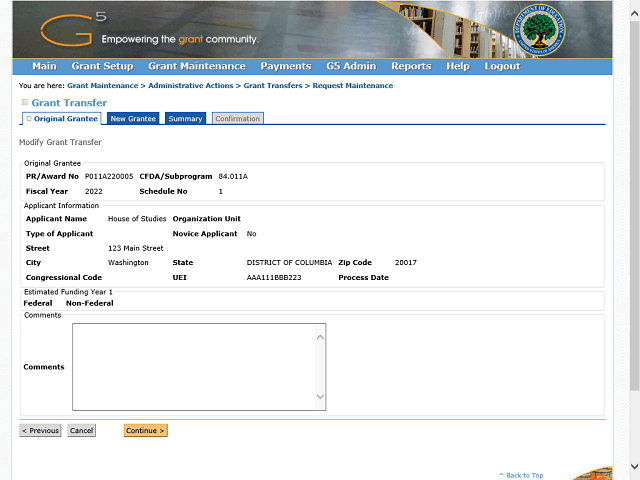Click the zip code value 20017
This screenshot has width=640, height=480.
[x=406, y=262]
